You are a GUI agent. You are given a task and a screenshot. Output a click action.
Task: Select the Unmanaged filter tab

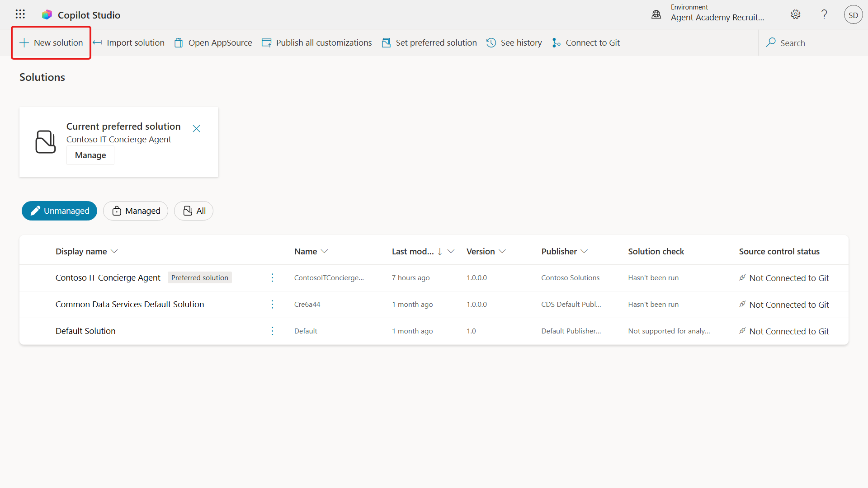click(59, 211)
